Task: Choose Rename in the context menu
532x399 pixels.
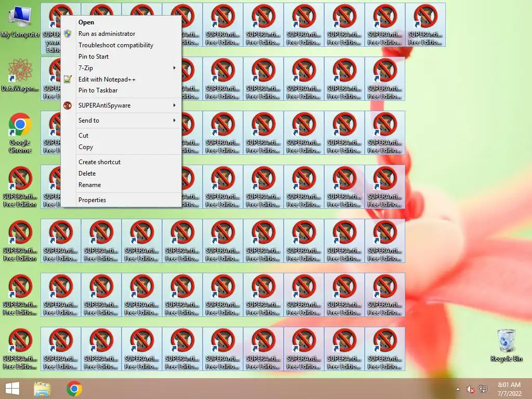Action: coord(122,185)
